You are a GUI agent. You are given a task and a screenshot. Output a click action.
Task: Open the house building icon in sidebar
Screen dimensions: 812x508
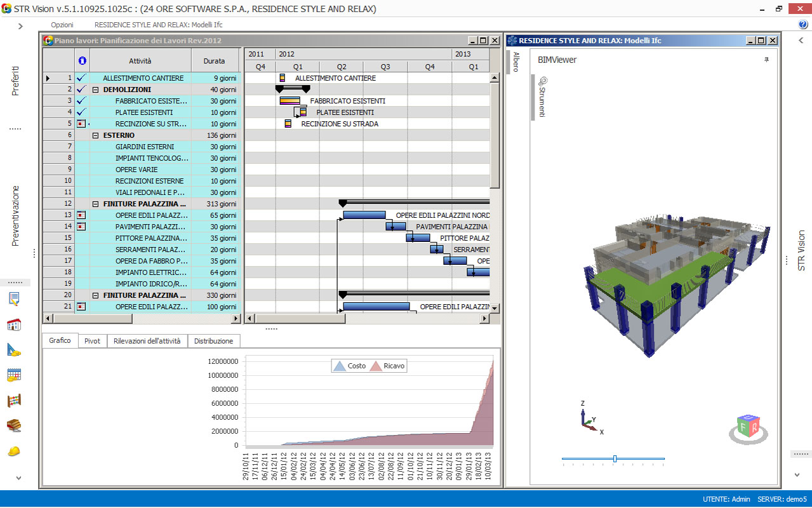(x=14, y=325)
